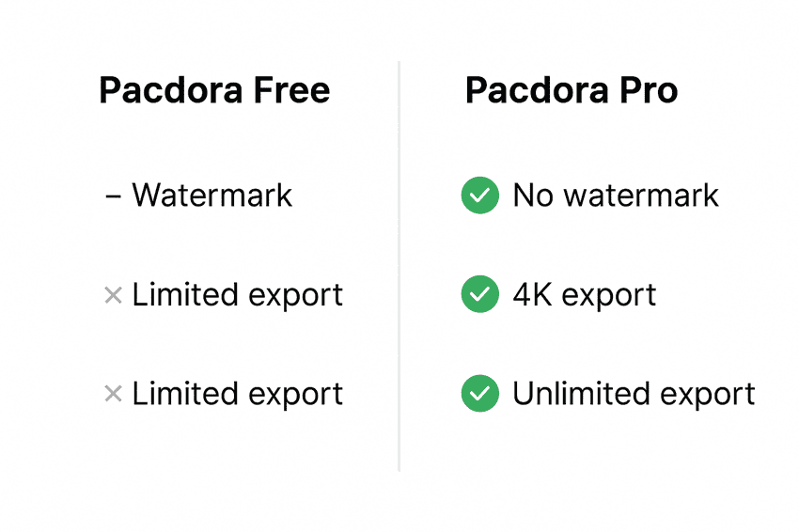Click the word "export" after 4K
799x532 pixels.
(x=609, y=297)
